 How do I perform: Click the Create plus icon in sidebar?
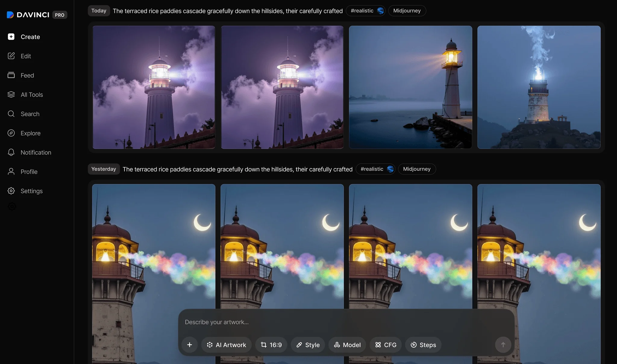click(x=11, y=37)
